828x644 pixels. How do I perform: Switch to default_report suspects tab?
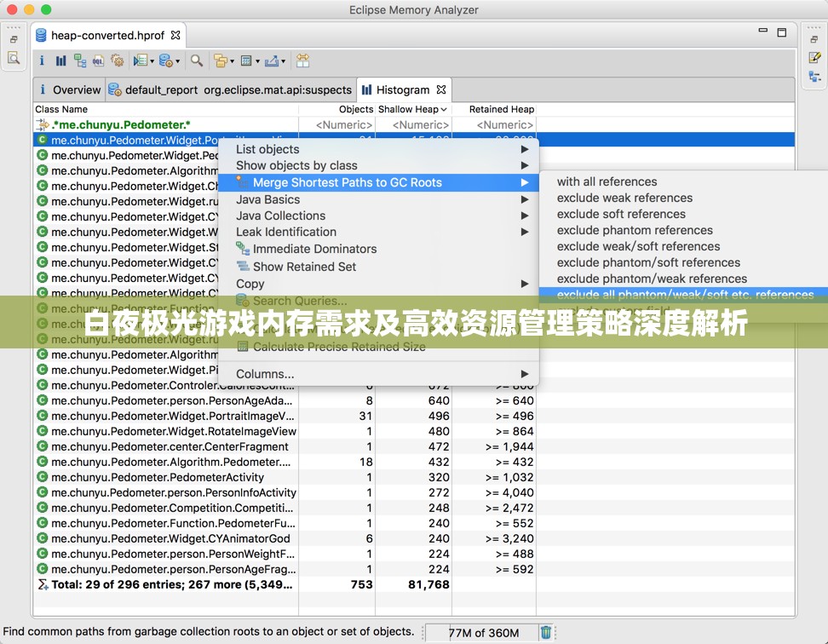[x=231, y=89]
